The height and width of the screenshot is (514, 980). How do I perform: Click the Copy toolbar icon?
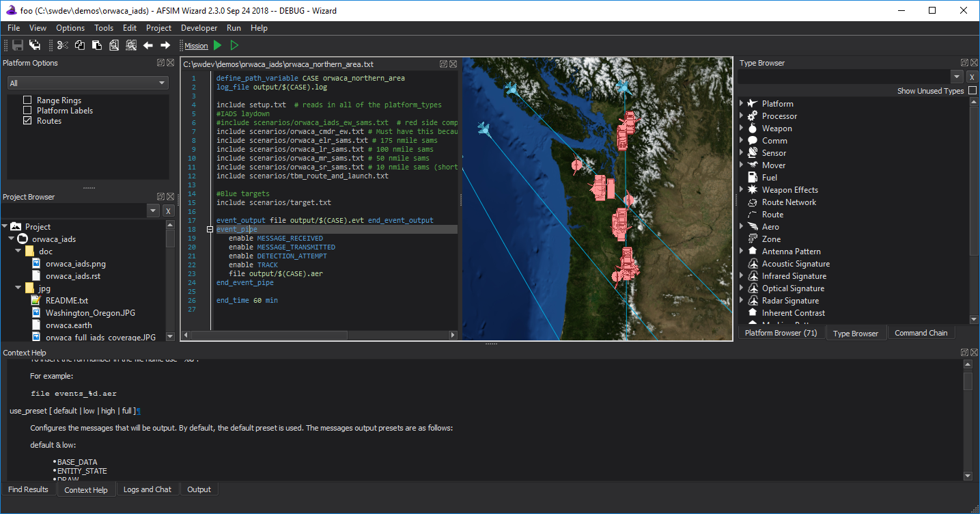[x=80, y=45]
